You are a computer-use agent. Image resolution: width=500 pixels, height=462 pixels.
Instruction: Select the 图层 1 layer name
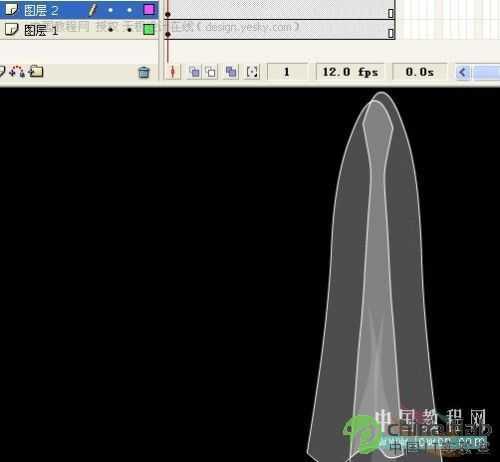(41, 30)
